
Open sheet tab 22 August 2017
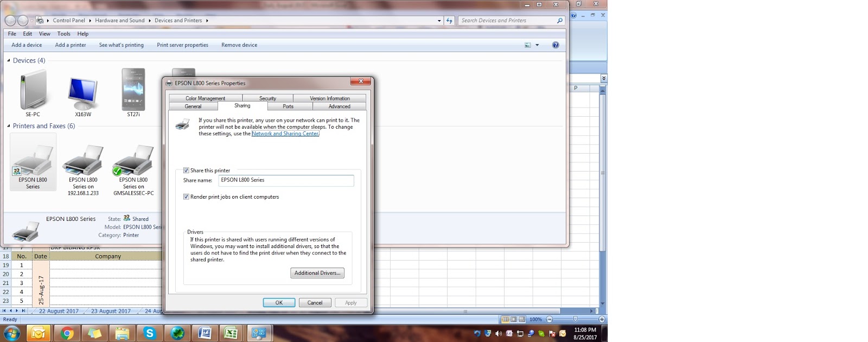(x=59, y=311)
